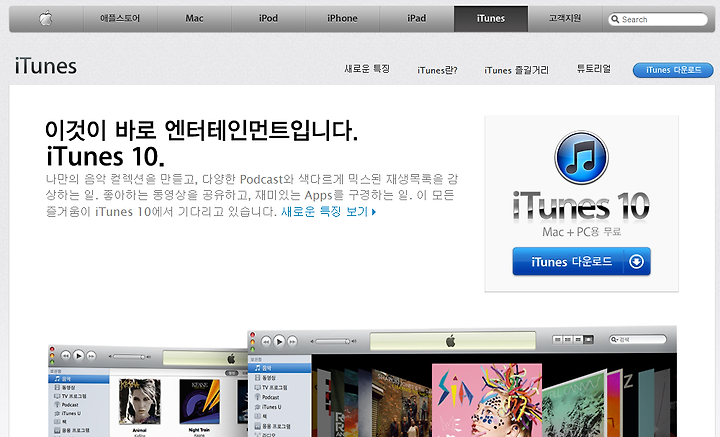Select the 음악 music icon in the right iTunes sidebar
Viewport: 720px width, 437px height.
click(x=258, y=368)
